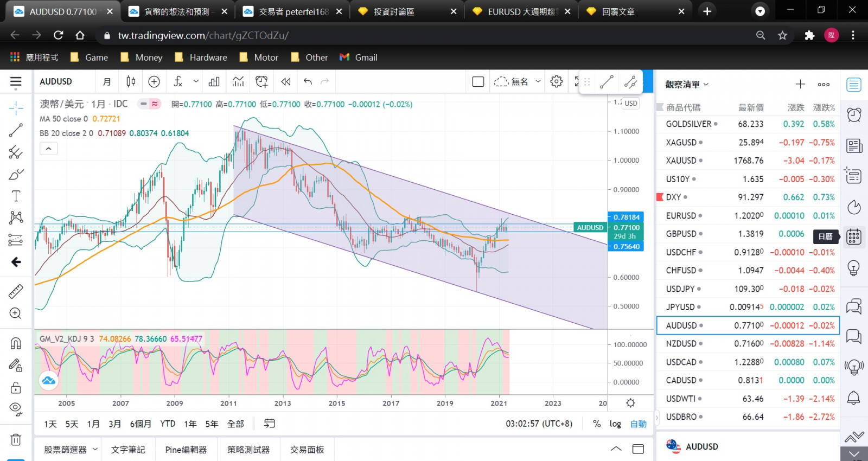Click the DXY red flag marker
This screenshot has width=868, height=461.
point(660,197)
